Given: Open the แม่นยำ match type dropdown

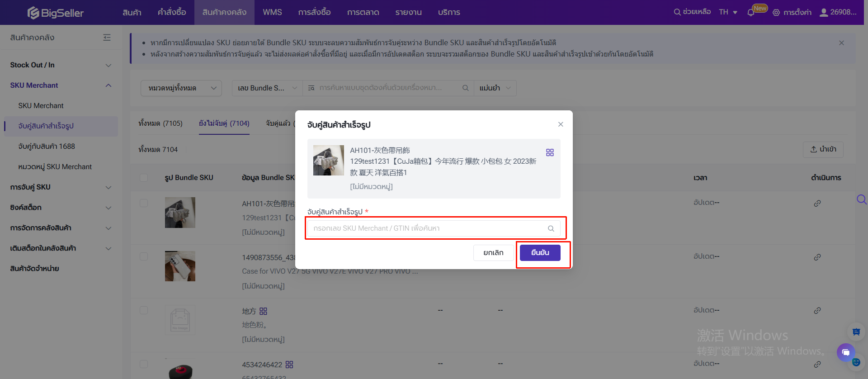Looking at the screenshot, I should click(495, 88).
